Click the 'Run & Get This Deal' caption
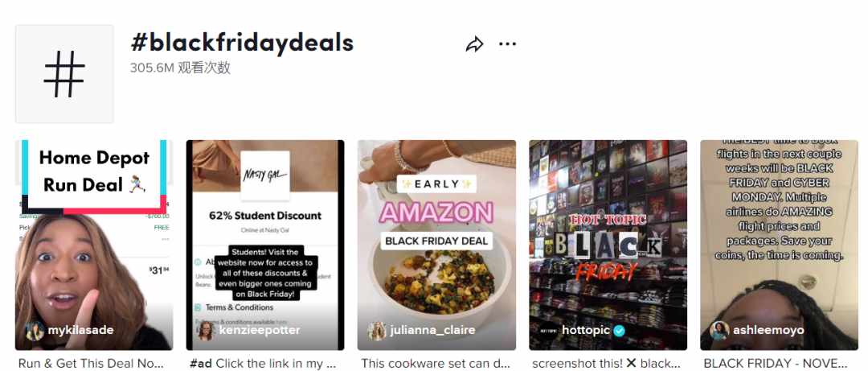This screenshot has width=868, height=371. [91, 363]
